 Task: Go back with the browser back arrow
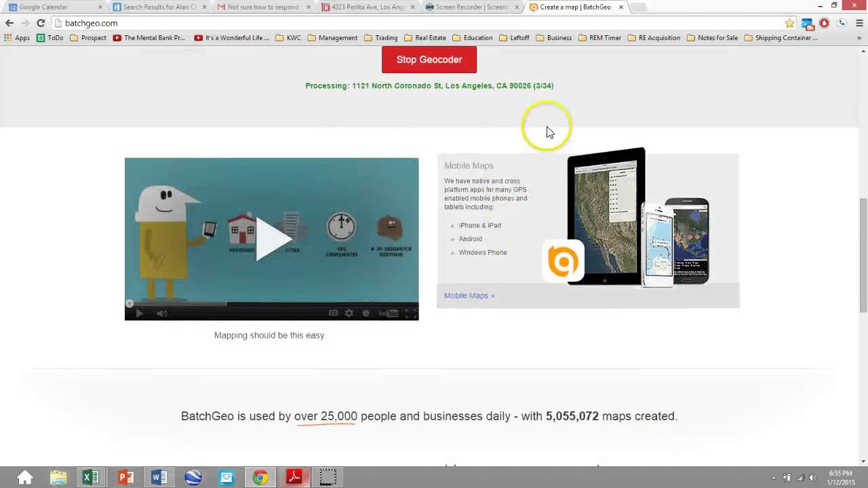click(x=9, y=23)
